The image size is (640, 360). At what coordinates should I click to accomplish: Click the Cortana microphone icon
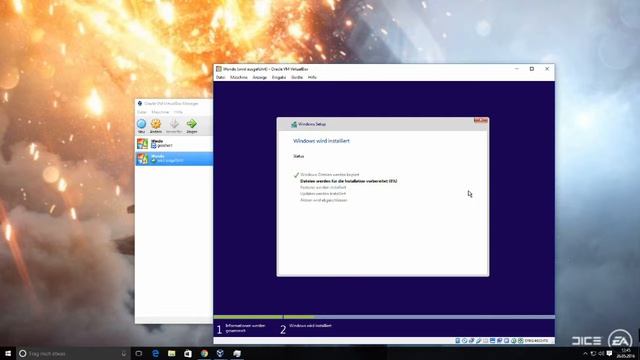tap(124, 353)
